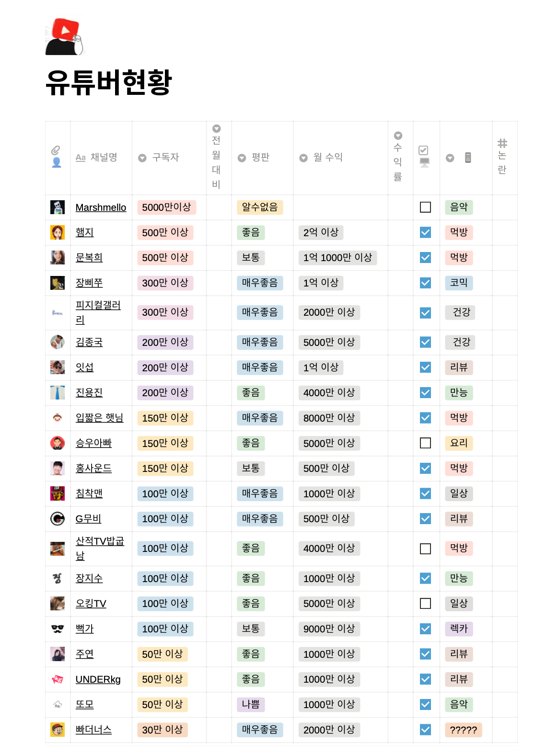Check the 오킹TV row checkbox

tap(425, 604)
